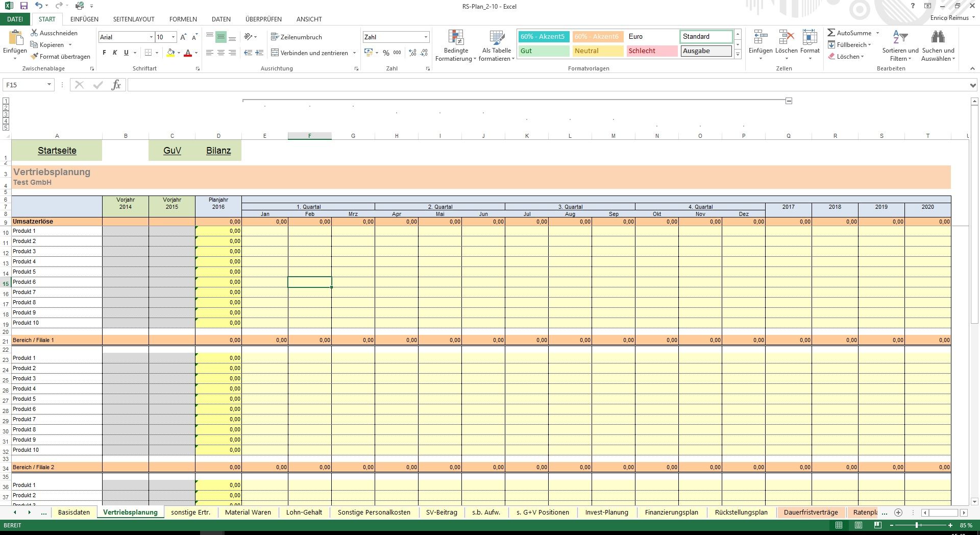Click the percent format icon
The image size is (980, 535).
coord(386,53)
